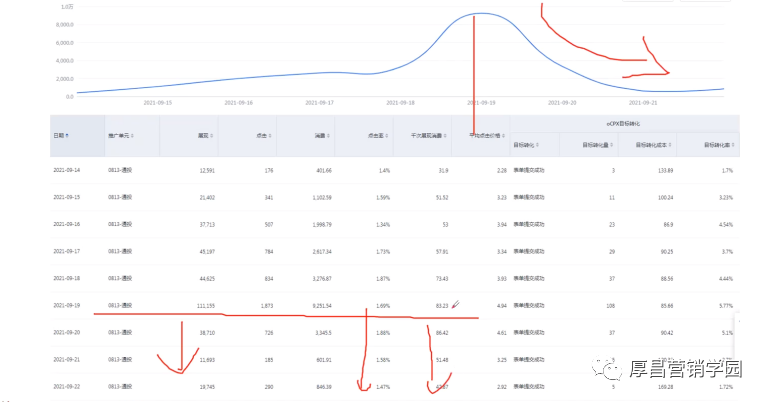Click the spend value 9,251.54
Viewport: 767px width, 402px height.
point(322,306)
